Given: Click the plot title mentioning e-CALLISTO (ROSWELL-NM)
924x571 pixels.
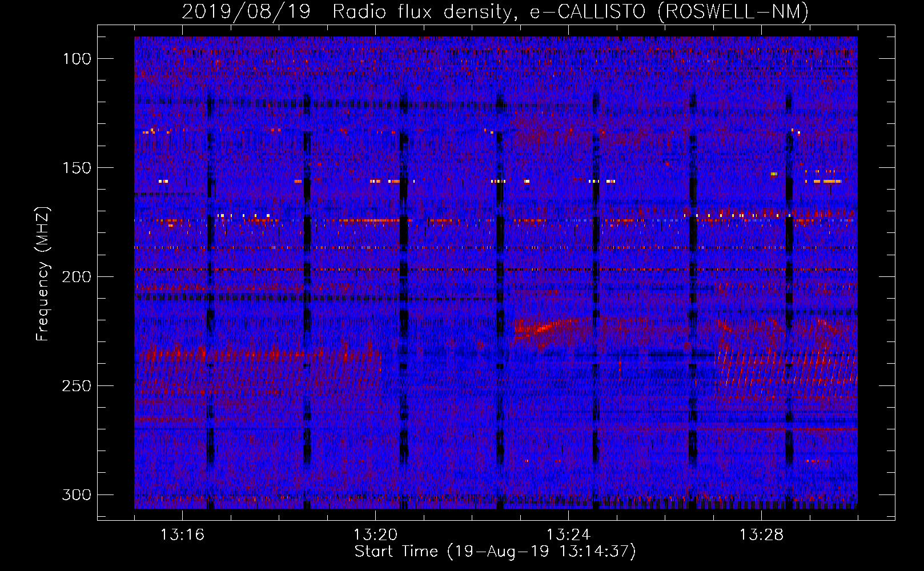Looking at the screenshot, I should coord(495,11).
